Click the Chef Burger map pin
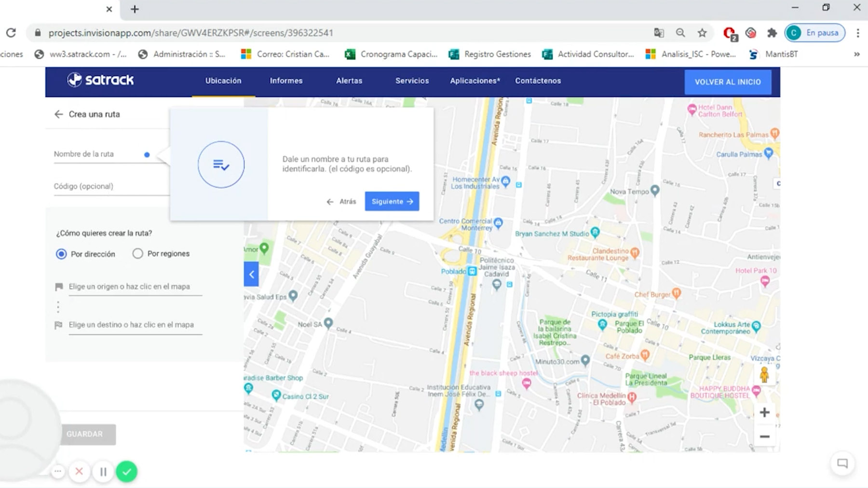 tap(677, 293)
